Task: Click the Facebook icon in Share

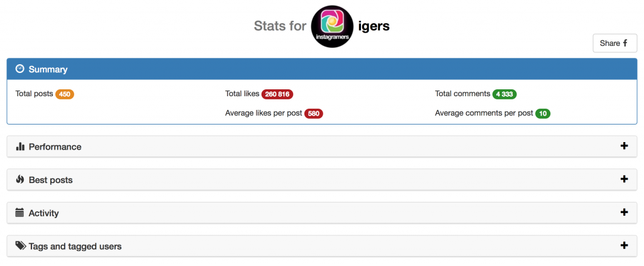Action: pyautogui.click(x=625, y=43)
